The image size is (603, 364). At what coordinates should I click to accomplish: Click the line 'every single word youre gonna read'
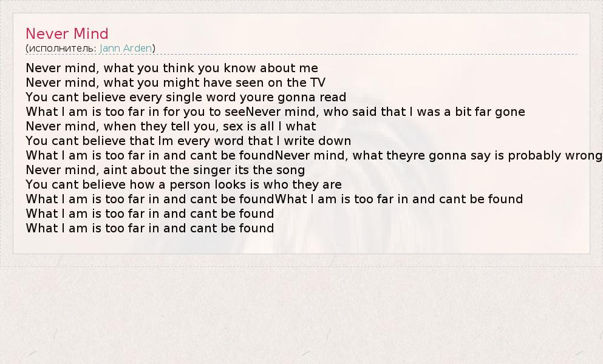coord(186,97)
